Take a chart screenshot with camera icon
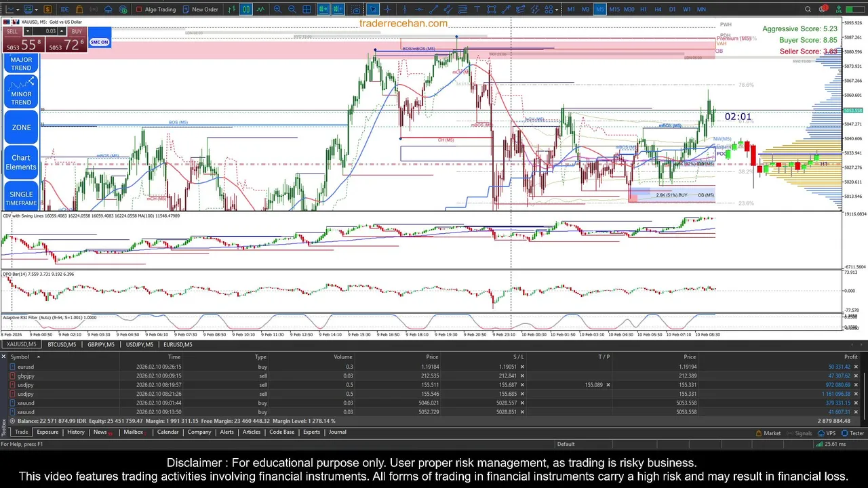Image resolution: width=868 pixels, height=488 pixels. (x=356, y=9)
